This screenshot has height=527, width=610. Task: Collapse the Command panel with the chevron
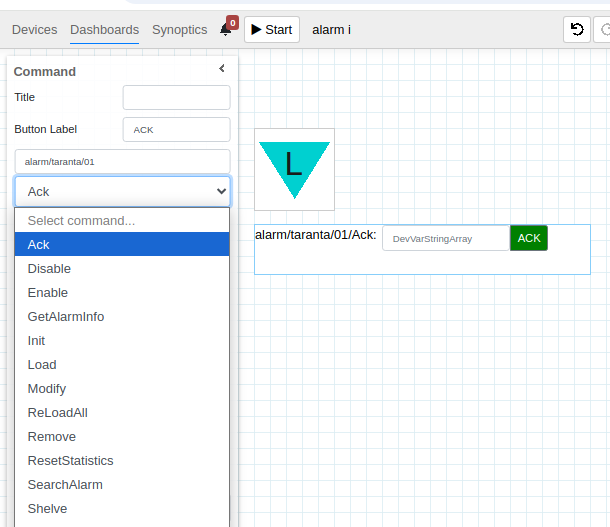(222, 68)
